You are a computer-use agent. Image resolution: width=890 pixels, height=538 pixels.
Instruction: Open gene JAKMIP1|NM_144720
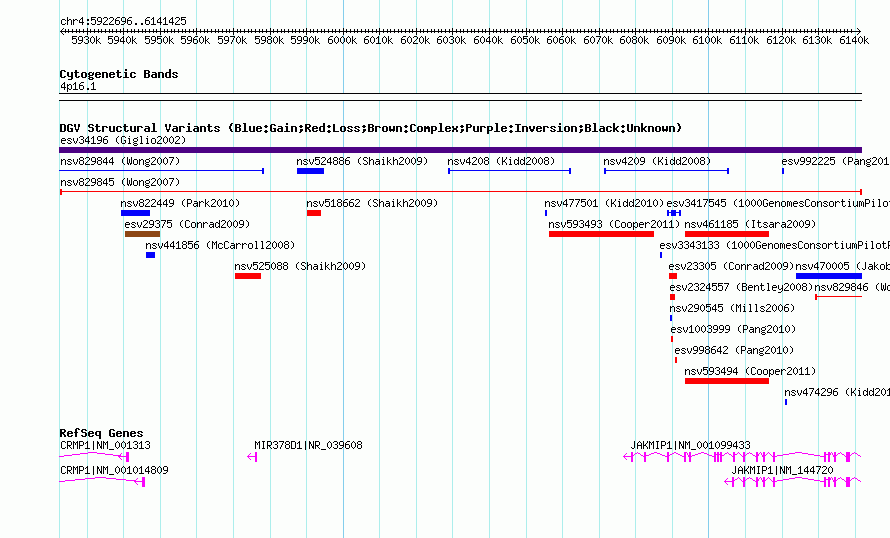(782, 470)
